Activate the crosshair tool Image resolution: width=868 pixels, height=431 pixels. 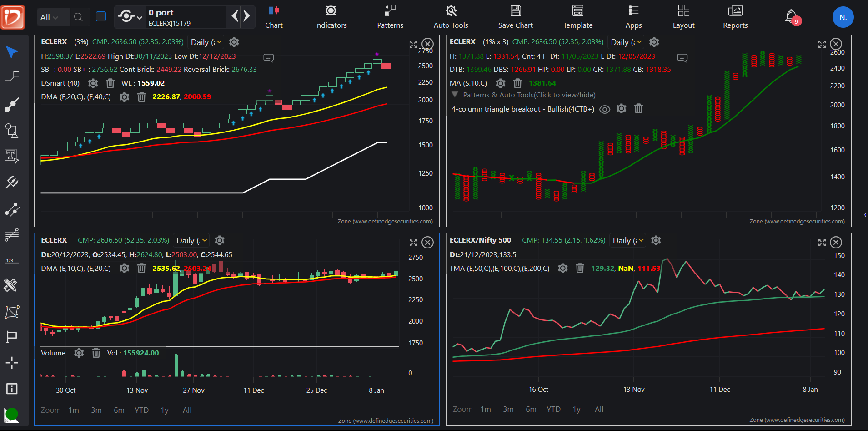click(x=12, y=363)
